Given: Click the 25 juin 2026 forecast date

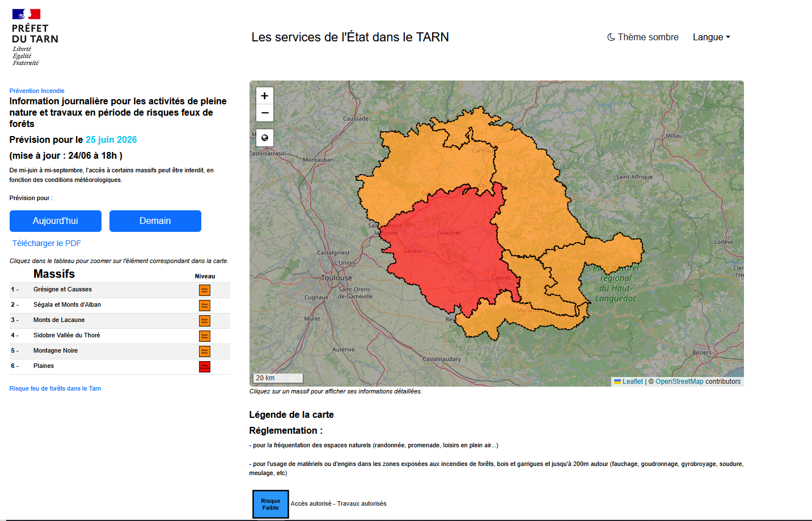Looking at the screenshot, I should coord(111,139).
